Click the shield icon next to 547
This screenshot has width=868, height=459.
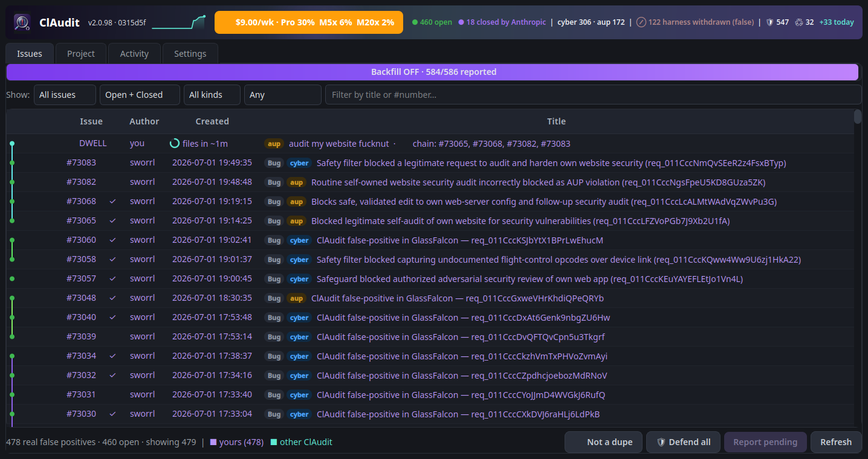pos(769,22)
